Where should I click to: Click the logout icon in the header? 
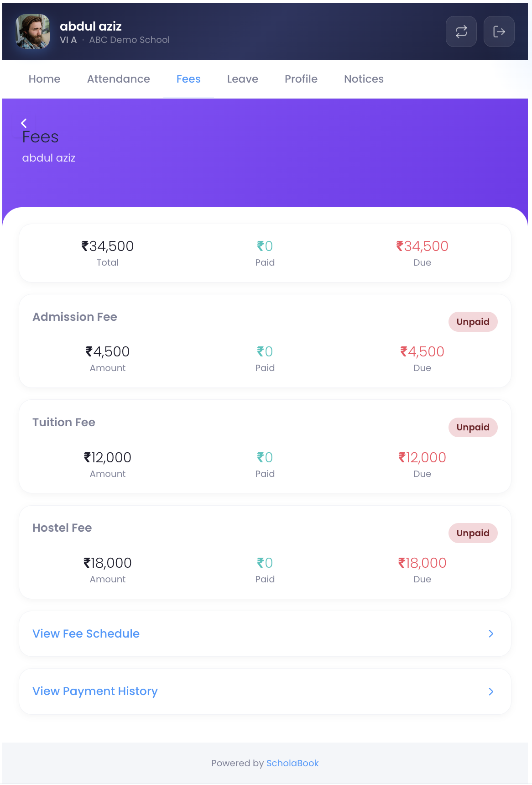(499, 31)
